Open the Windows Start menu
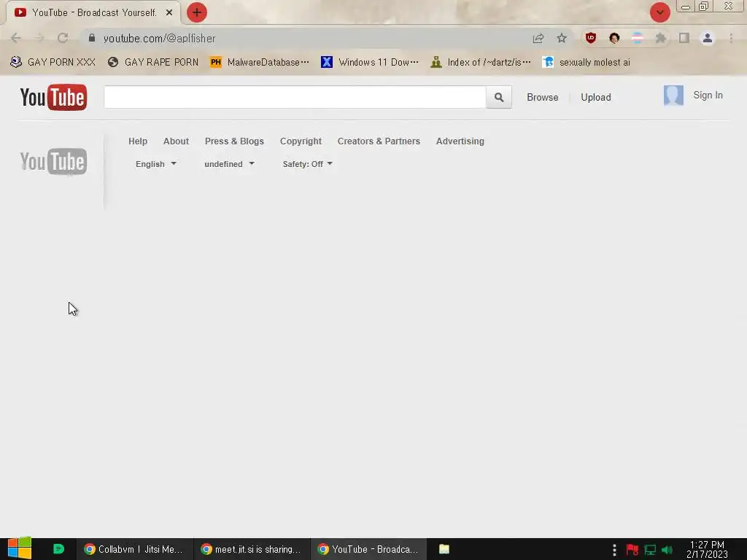Screen dimensions: 747x560 19,548
